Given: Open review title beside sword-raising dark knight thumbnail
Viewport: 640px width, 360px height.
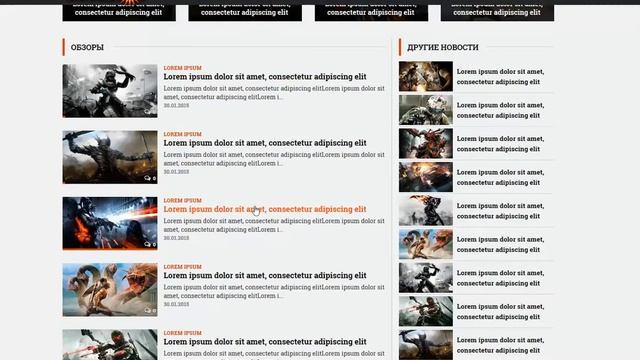Looking at the screenshot, I should 265,143.
